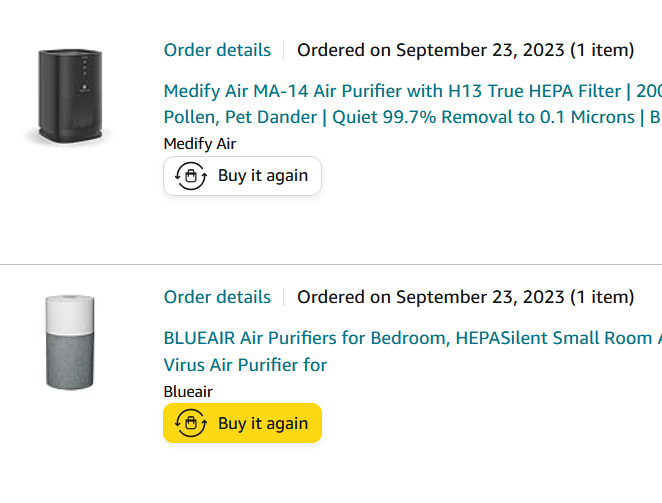
Task: Click the Medify order's Ordered on September 23 date
Action: 431,50
